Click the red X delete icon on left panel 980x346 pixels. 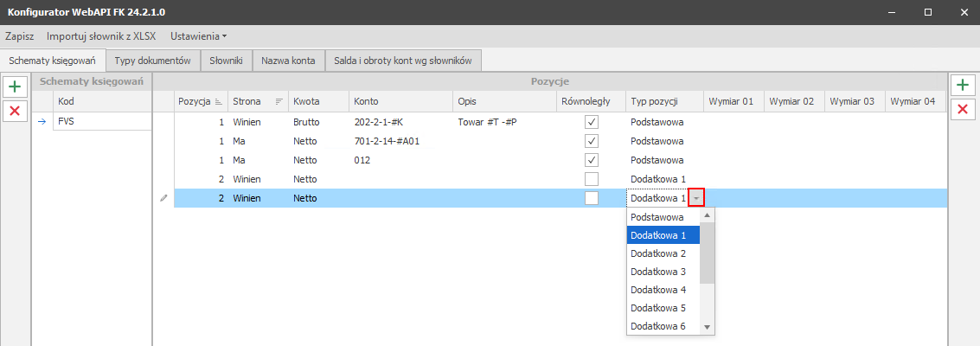tap(14, 110)
